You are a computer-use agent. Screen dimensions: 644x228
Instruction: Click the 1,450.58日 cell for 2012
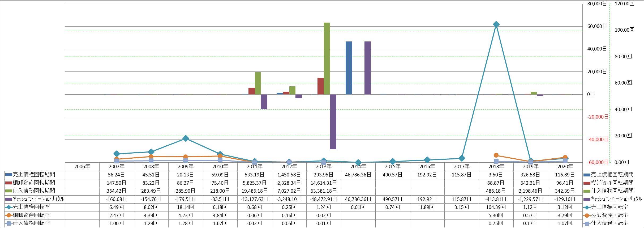click(289, 175)
